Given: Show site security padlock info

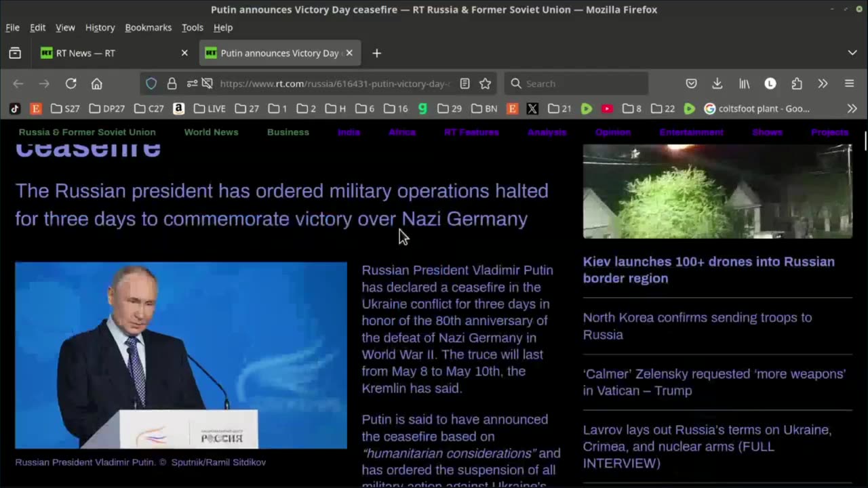Looking at the screenshot, I should click(x=172, y=83).
